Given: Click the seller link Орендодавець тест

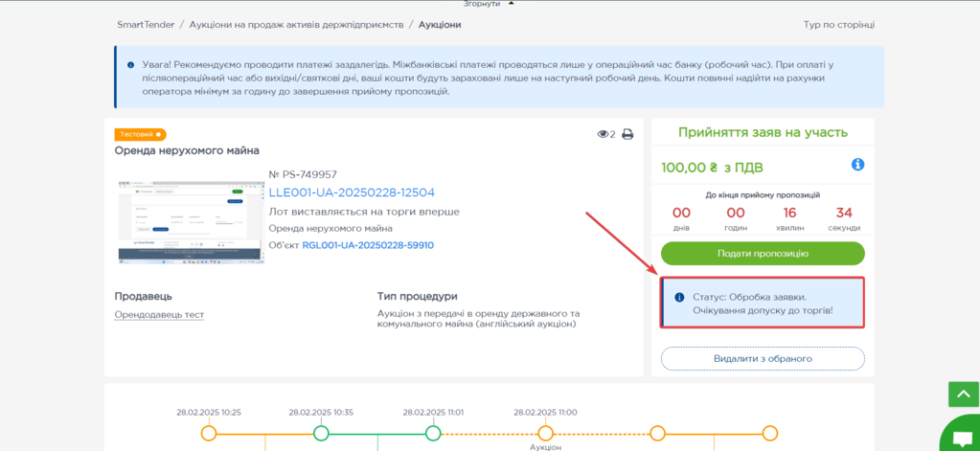Looking at the screenshot, I should coord(159,315).
